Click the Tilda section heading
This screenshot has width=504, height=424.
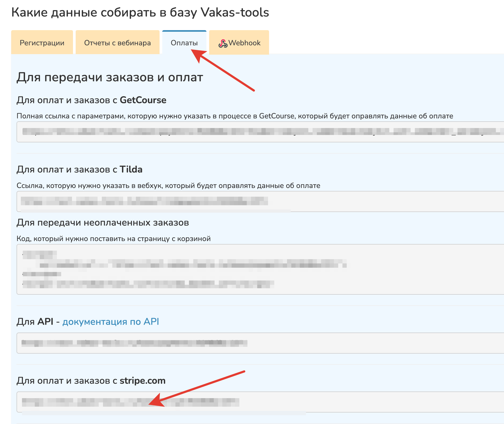coord(79,169)
